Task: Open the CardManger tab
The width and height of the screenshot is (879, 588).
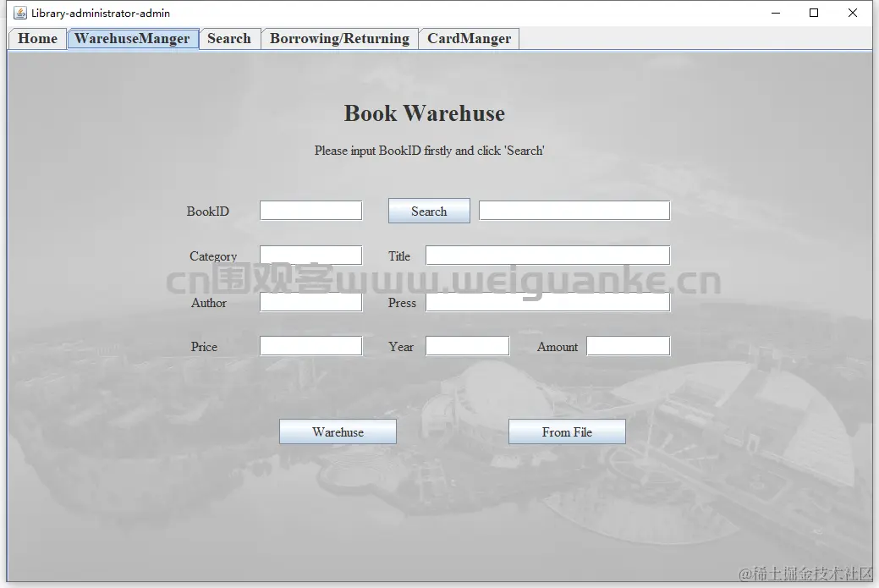Action: 470,39
